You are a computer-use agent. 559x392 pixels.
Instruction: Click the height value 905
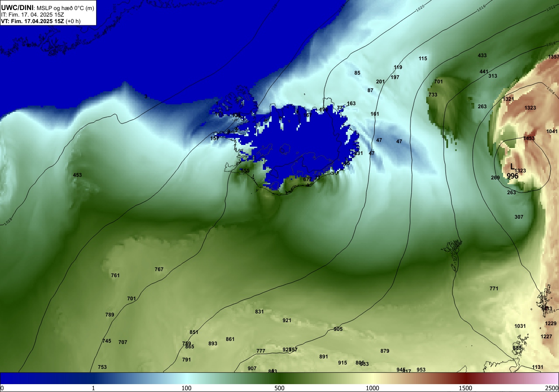[338, 329]
